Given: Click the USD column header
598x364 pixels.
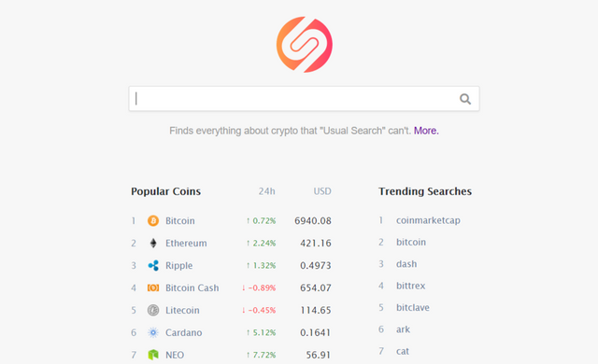Looking at the screenshot, I should 322,191.
